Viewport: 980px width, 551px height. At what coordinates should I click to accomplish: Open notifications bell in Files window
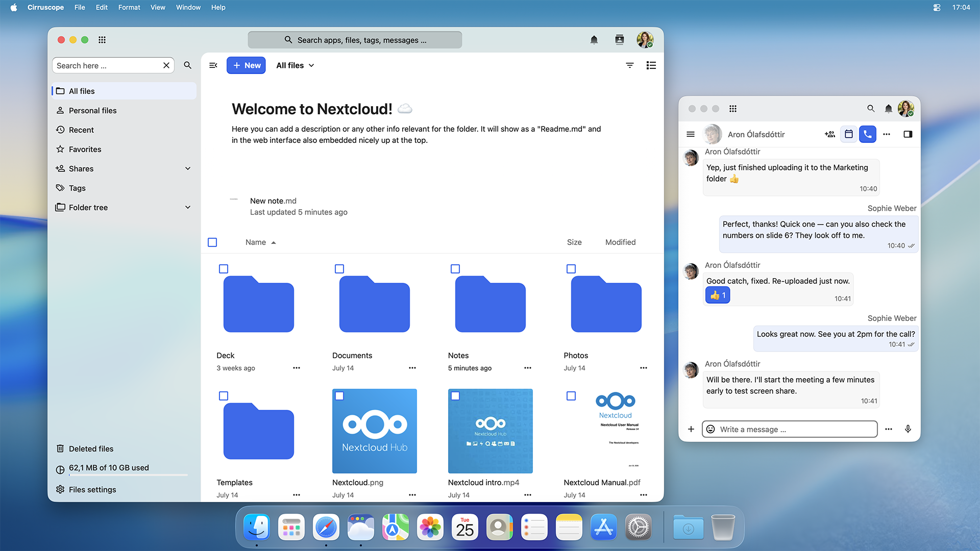click(594, 40)
